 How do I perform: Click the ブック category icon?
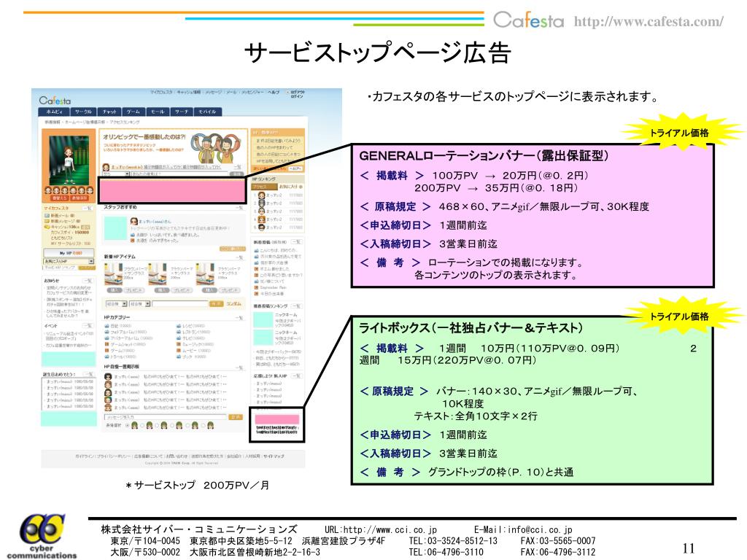pos(179,356)
